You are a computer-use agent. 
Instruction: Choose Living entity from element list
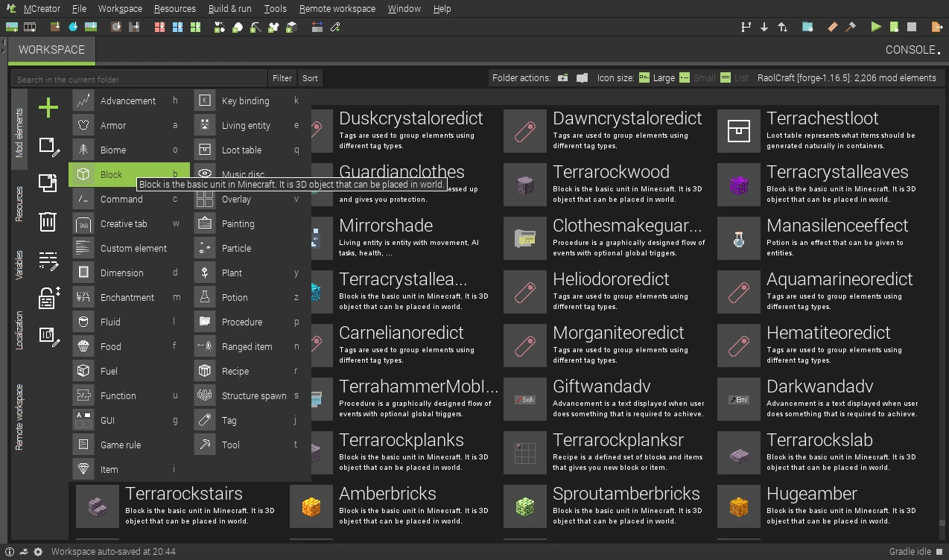(246, 126)
